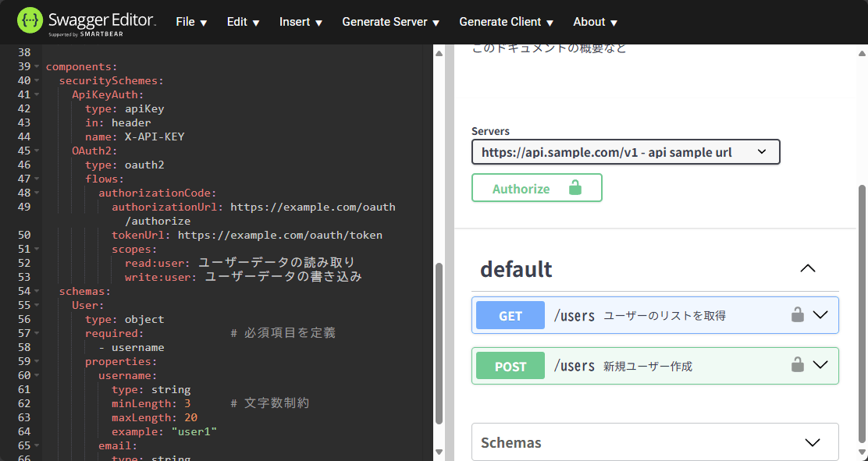This screenshot has width=868, height=461.
Task: Click the Authorize button
Action: point(537,187)
